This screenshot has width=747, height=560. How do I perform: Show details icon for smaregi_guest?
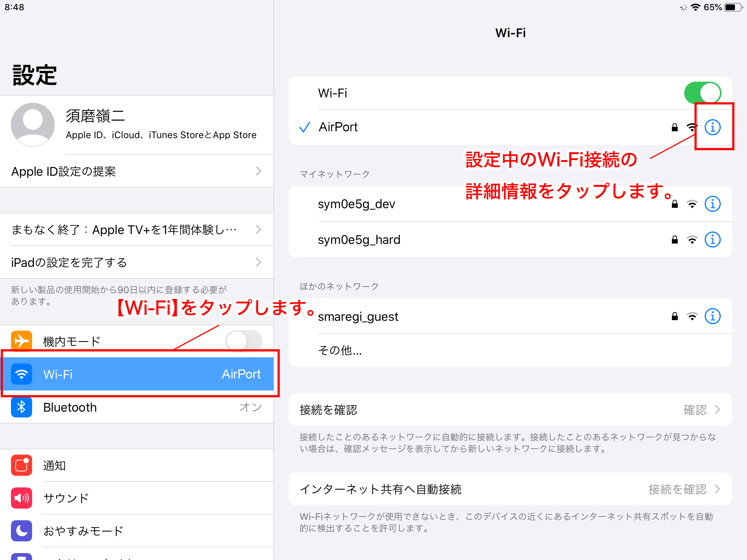(712, 316)
